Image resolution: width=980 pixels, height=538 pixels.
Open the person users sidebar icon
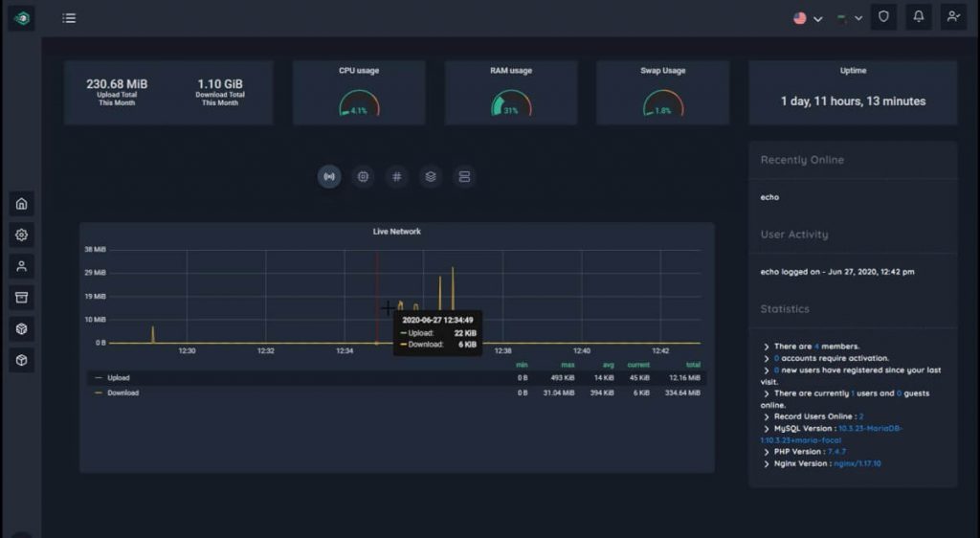tap(21, 266)
